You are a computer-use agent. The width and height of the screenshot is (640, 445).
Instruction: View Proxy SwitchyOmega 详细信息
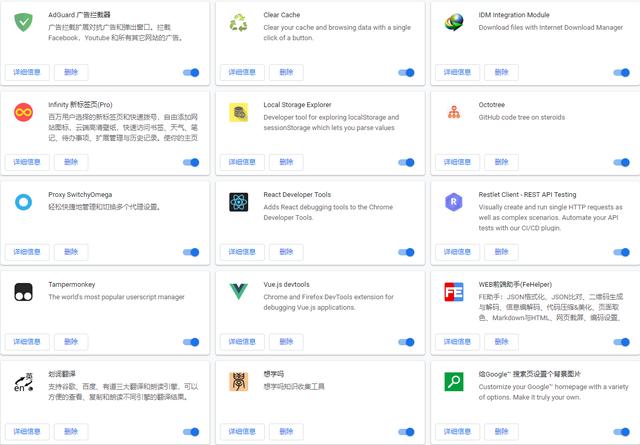27,252
